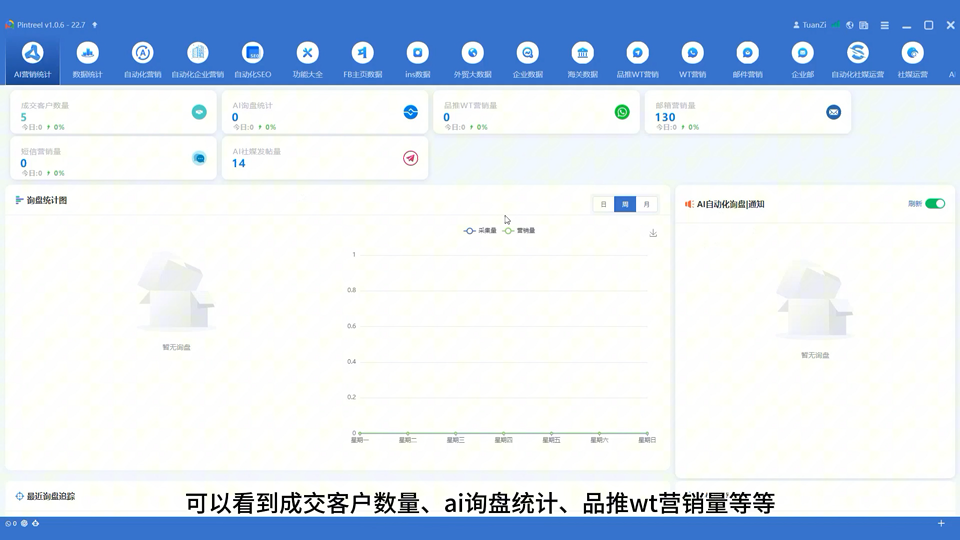The height and width of the screenshot is (540, 960).
Task: Download the 询盘统计图 chart
Action: [653, 233]
